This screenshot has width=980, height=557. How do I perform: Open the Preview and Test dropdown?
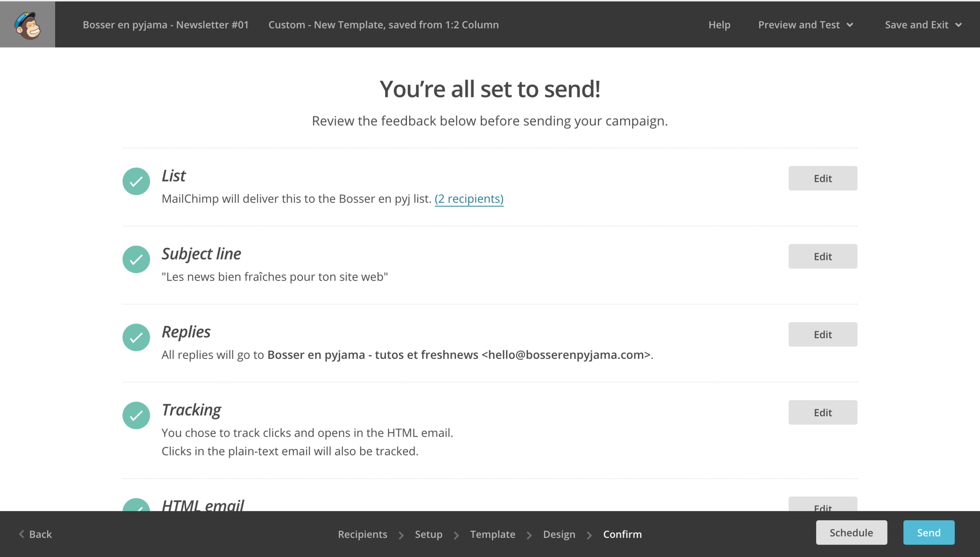point(805,25)
